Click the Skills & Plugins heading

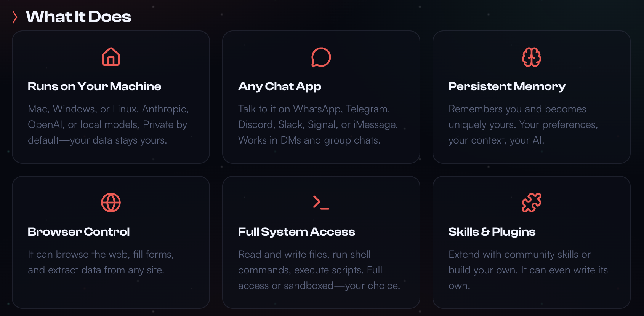492,232
